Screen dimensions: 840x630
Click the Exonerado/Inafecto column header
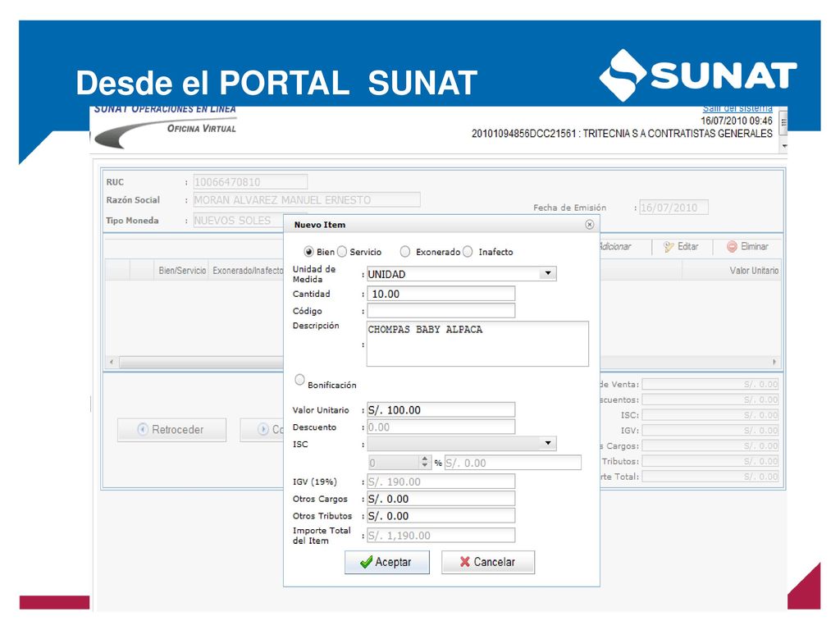(x=248, y=271)
